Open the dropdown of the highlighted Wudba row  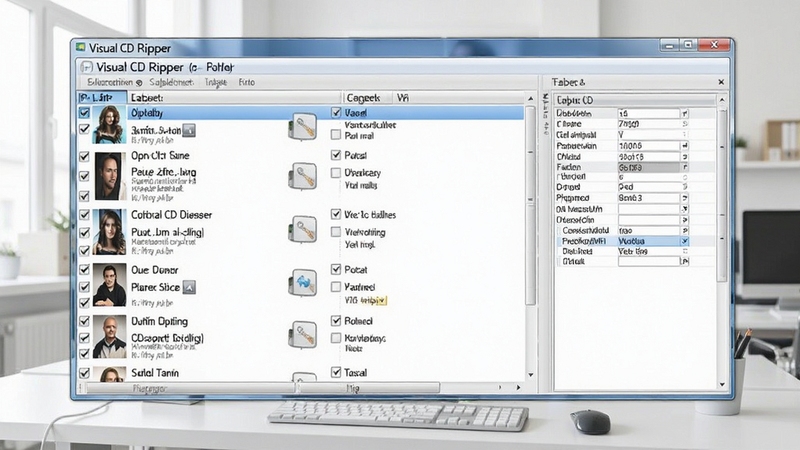click(685, 241)
